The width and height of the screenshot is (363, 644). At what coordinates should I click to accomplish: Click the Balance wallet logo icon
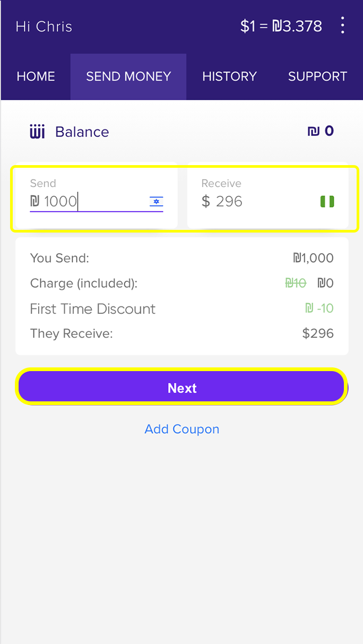coord(37,132)
